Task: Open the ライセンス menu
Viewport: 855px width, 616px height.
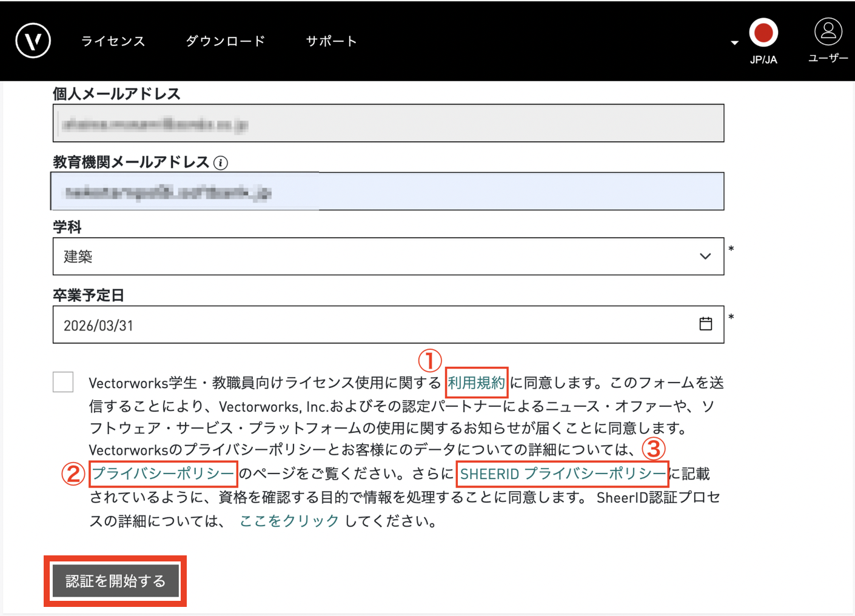Action: (113, 41)
